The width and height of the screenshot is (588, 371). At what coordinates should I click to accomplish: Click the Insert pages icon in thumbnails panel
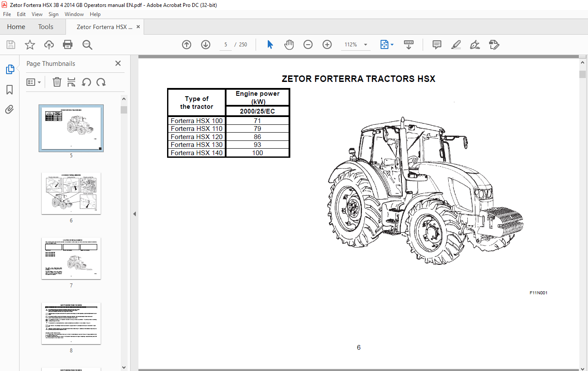pyautogui.click(x=72, y=82)
